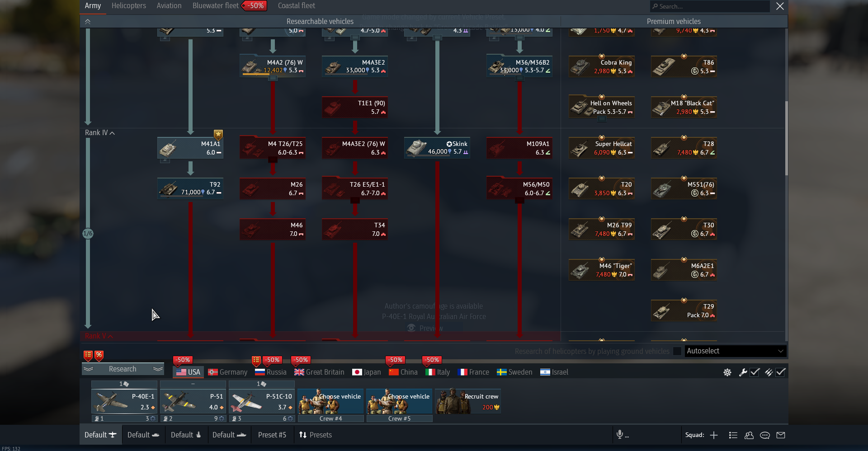Click the list icon beside the contacts icon
This screenshot has height=451, width=868.
[733, 435]
